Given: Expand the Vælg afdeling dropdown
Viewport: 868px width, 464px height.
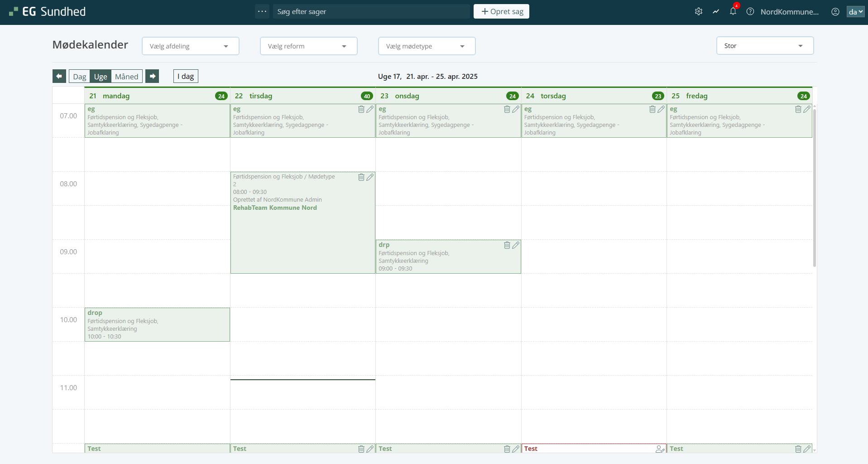Looking at the screenshot, I should pos(190,46).
